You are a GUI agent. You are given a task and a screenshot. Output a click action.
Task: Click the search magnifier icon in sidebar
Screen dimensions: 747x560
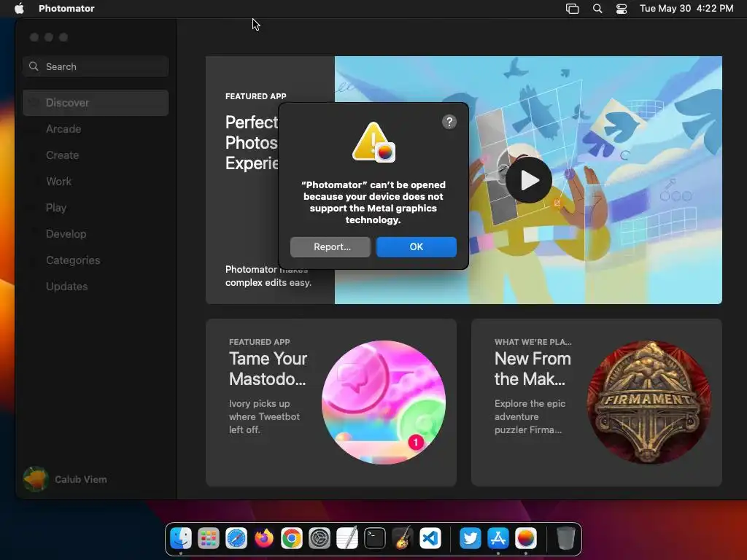[x=34, y=66]
